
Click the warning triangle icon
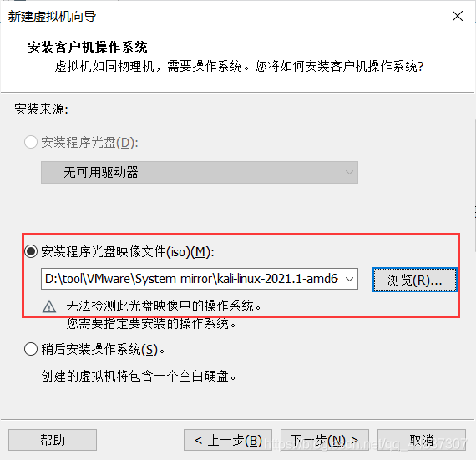[49, 306]
